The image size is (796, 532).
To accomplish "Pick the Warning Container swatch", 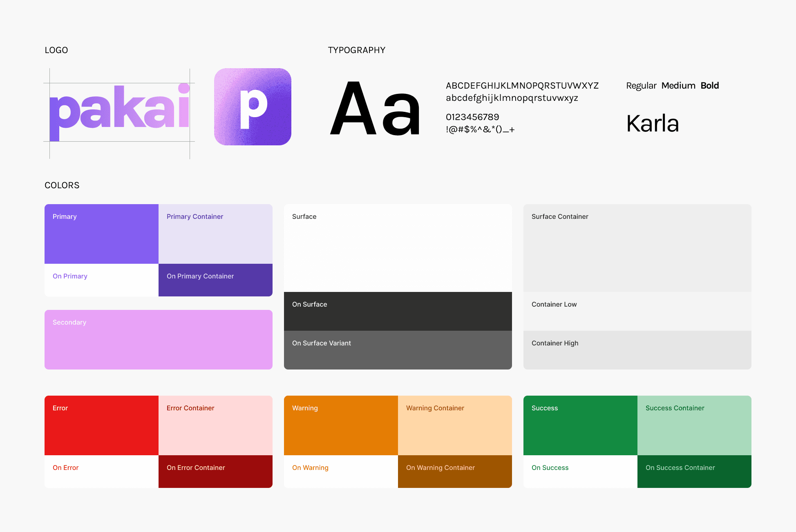I will coord(455,425).
